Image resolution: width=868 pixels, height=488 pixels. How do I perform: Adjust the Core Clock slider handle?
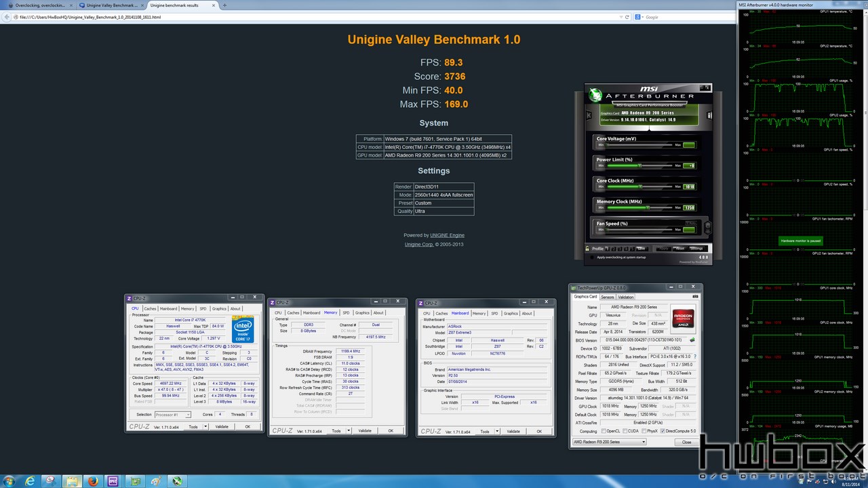640,186
